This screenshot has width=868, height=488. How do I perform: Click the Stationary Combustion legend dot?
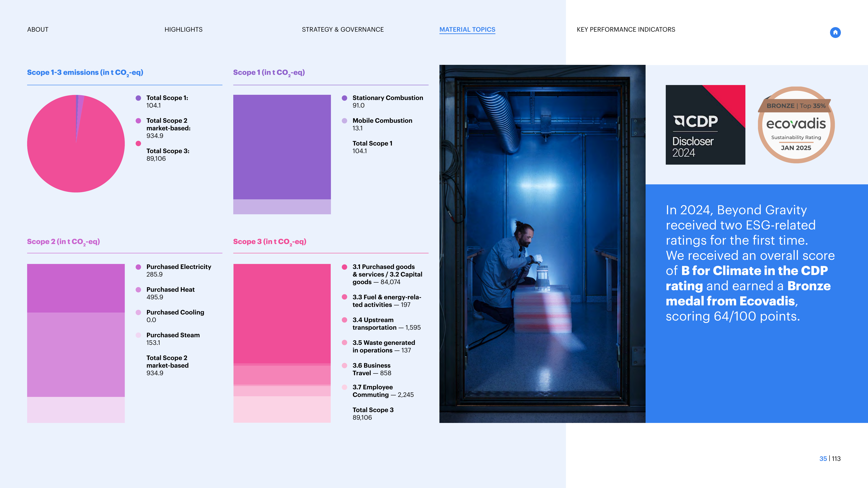point(344,98)
